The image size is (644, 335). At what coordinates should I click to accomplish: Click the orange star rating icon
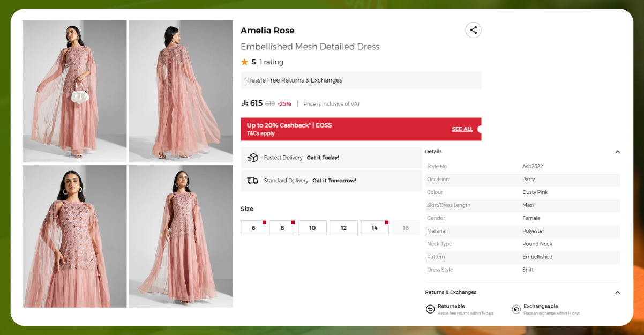point(244,62)
